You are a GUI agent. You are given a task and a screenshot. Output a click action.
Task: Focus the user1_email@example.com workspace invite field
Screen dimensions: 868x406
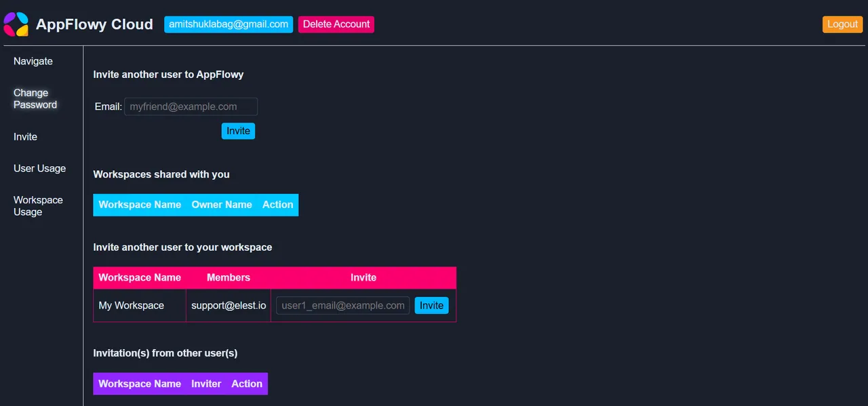(x=343, y=306)
